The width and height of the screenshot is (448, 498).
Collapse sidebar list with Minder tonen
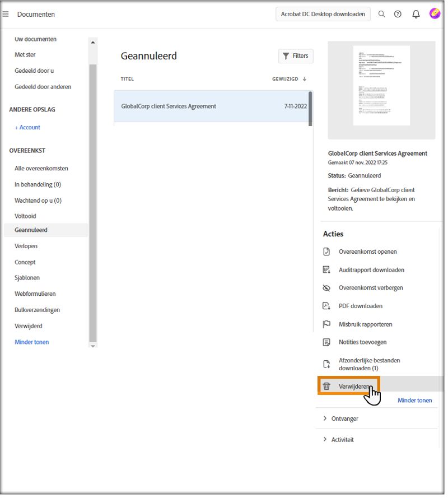coord(32,342)
